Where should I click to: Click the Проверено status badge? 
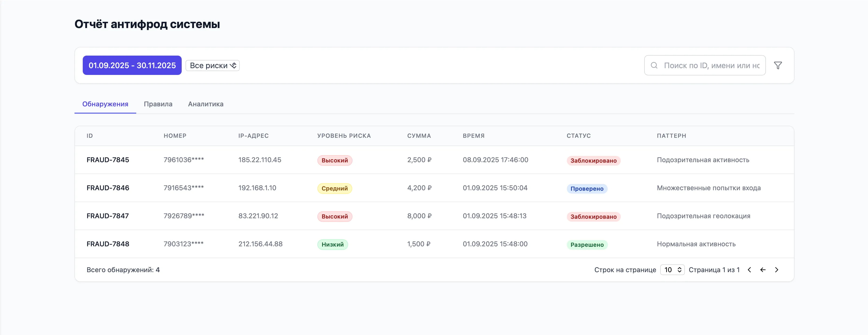tap(587, 189)
